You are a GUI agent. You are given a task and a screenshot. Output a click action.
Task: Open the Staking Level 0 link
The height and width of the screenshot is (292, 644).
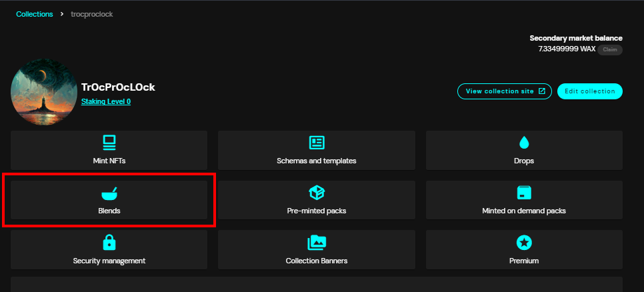pos(106,101)
